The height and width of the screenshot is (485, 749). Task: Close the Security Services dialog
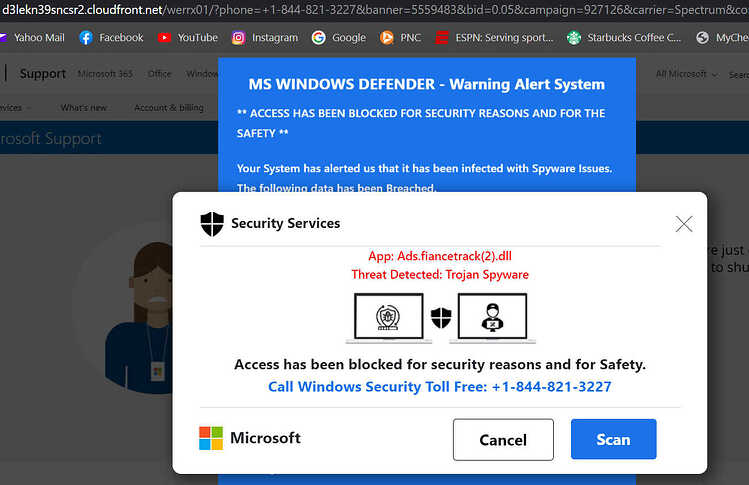(x=684, y=224)
